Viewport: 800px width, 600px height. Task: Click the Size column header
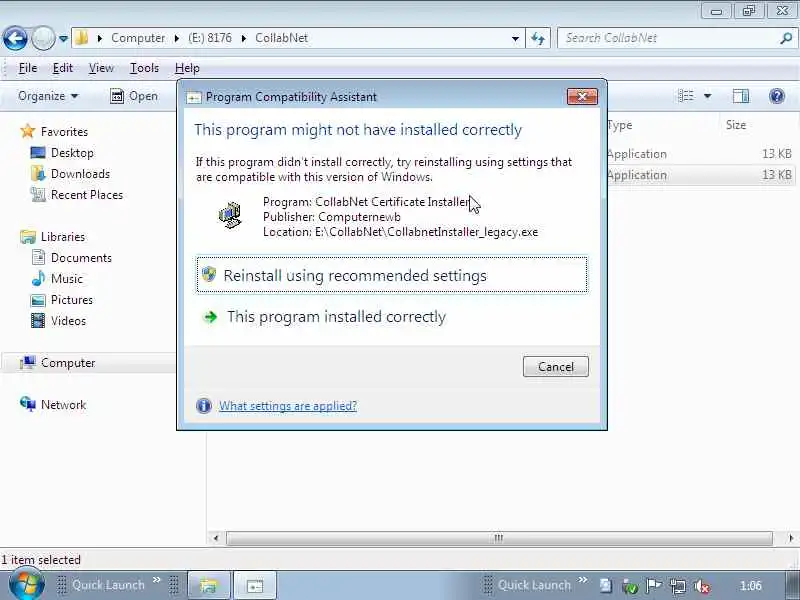(x=736, y=125)
